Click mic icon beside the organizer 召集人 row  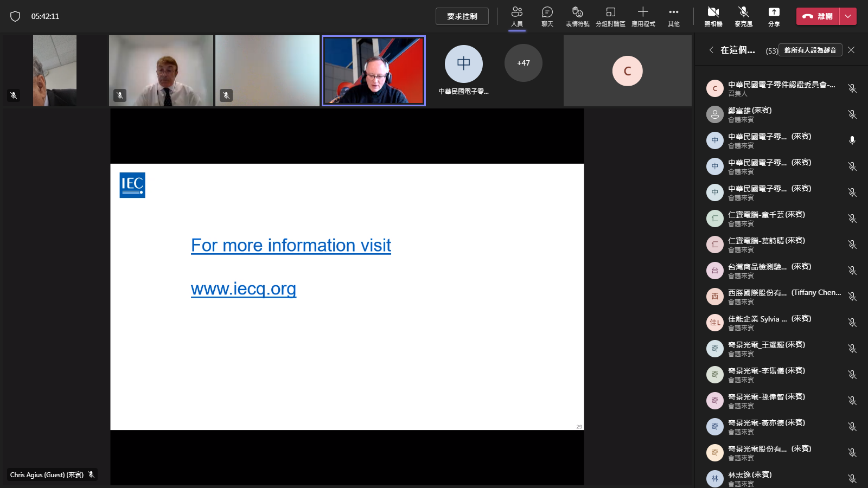point(852,88)
